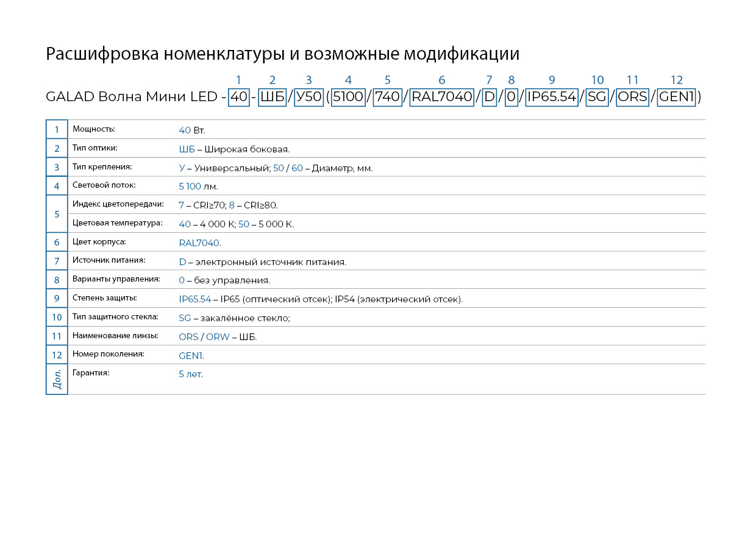Click the "Мощность:" row label
Screen dimensions: 756x540
(94, 129)
